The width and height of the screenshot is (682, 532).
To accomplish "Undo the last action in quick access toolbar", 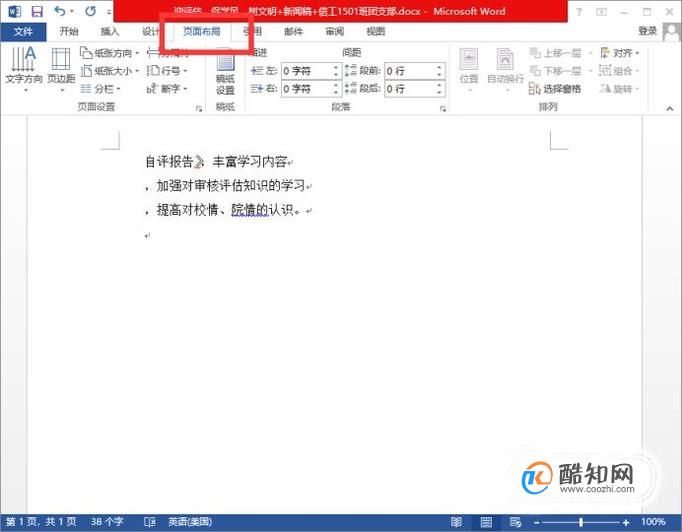I will [60, 11].
